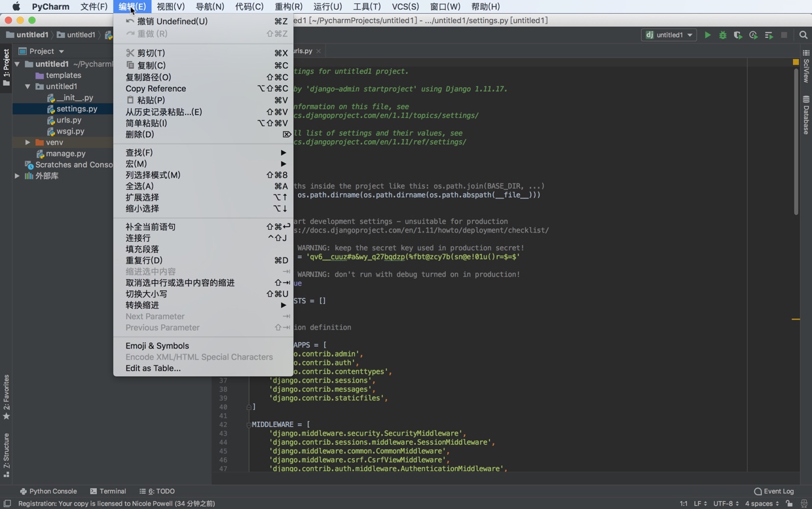The width and height of the screenshot is (812, 509).
Task: Open Search Everywhere magnifier icon
Action: (803, 35)
